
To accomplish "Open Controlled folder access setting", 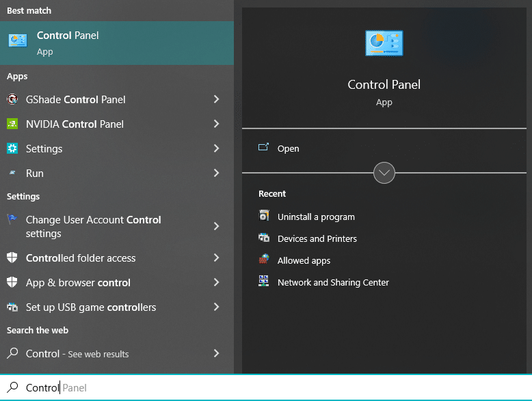I will pos(117,258).
